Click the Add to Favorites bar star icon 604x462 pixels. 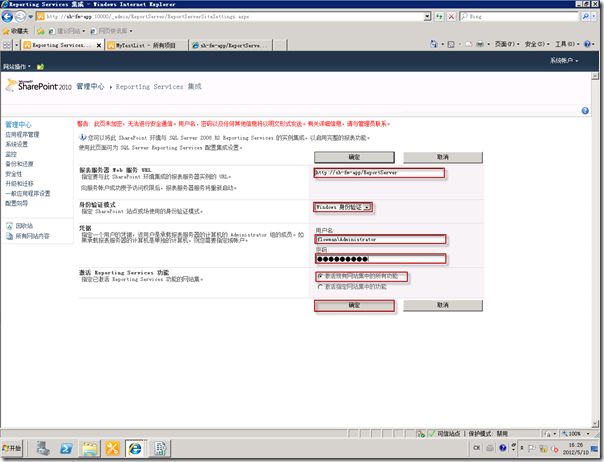click(x=41, y=31)
